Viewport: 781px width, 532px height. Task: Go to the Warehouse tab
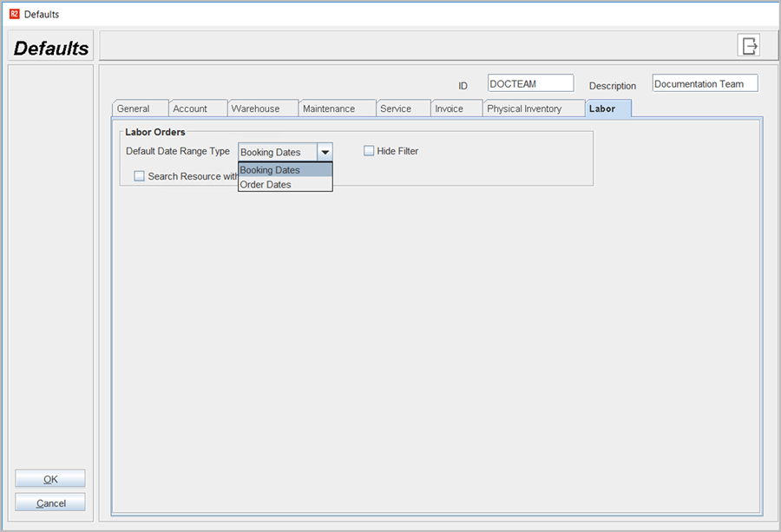(x=255, y=108)
